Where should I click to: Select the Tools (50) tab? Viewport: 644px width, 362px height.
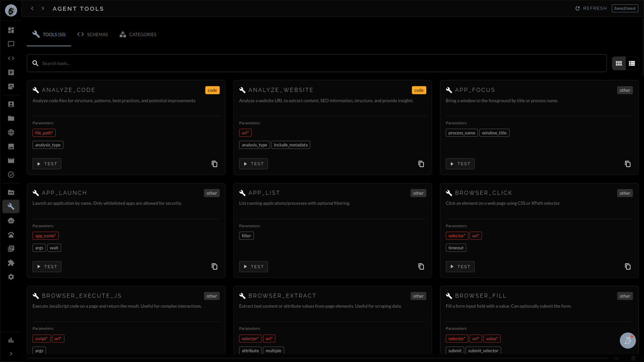point(49,34)
